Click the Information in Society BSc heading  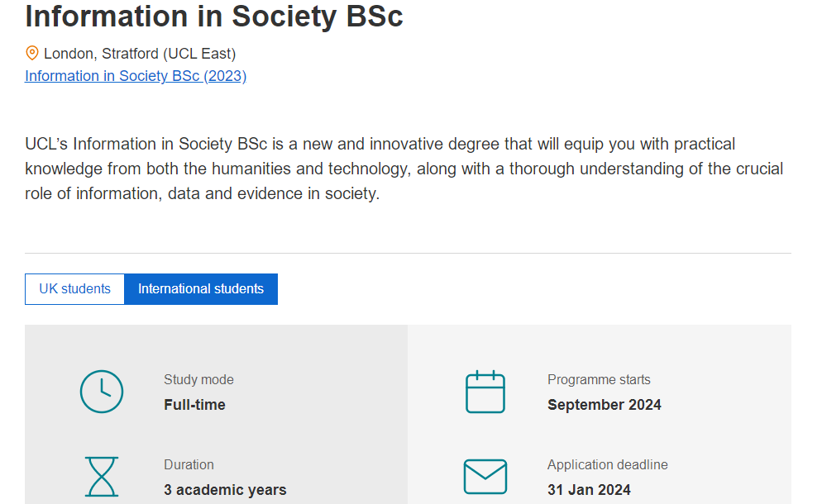click(x=214, y=16)
